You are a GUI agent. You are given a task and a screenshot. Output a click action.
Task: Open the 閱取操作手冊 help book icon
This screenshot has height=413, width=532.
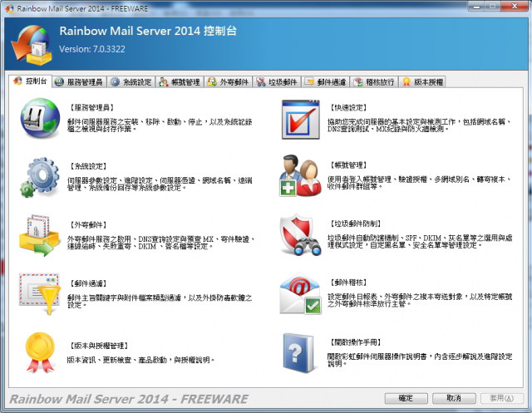pyautogui.click(x=298, y=353)
